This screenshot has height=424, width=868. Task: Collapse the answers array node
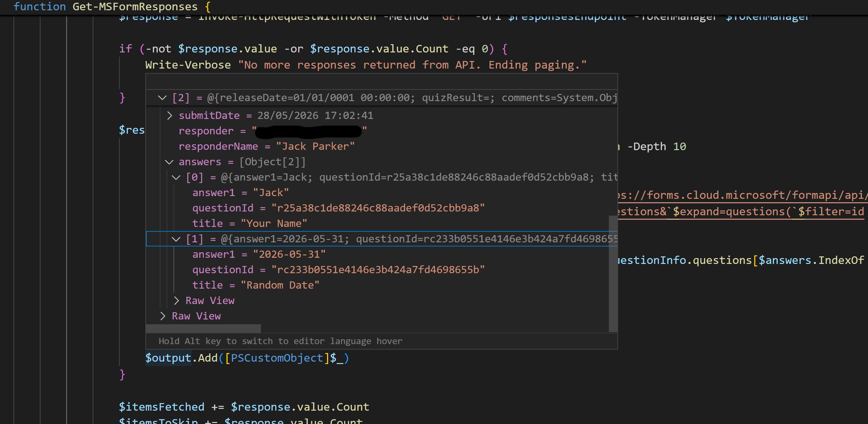[169, 162]
